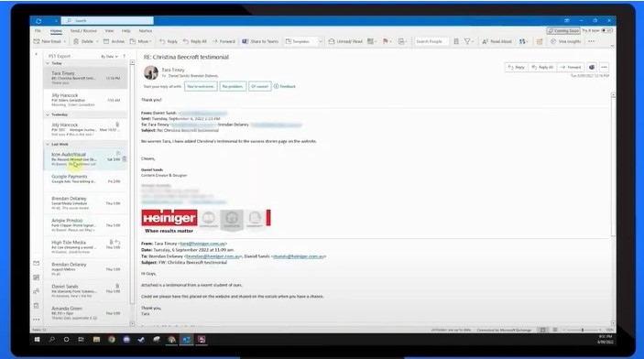Open the File menu
The image size is (644, 359).
38,31
